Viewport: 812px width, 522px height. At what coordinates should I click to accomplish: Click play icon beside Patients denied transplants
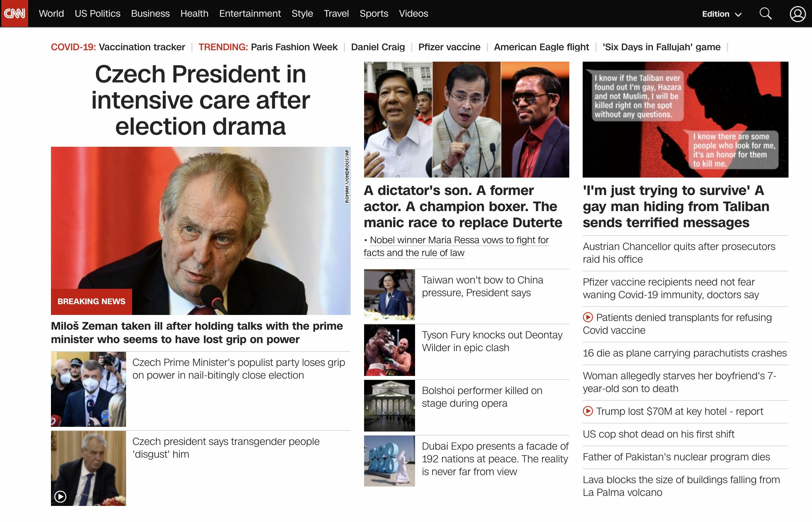click(588, 318)
